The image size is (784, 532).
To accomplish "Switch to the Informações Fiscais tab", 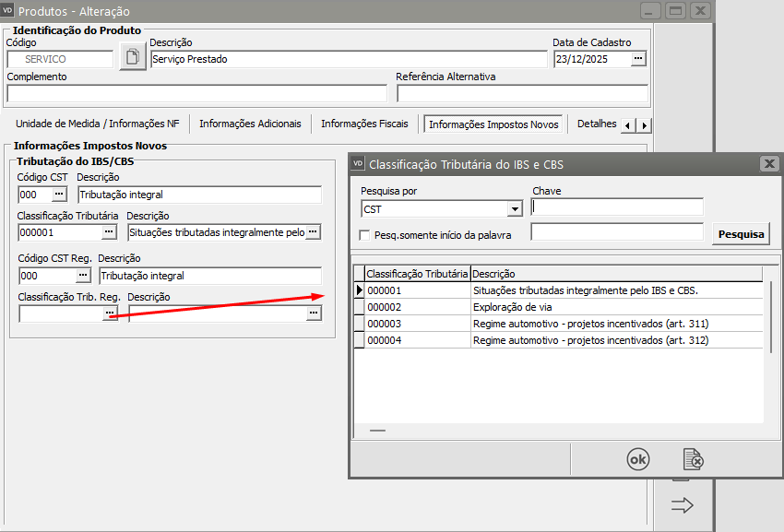I will click(364, 124).
